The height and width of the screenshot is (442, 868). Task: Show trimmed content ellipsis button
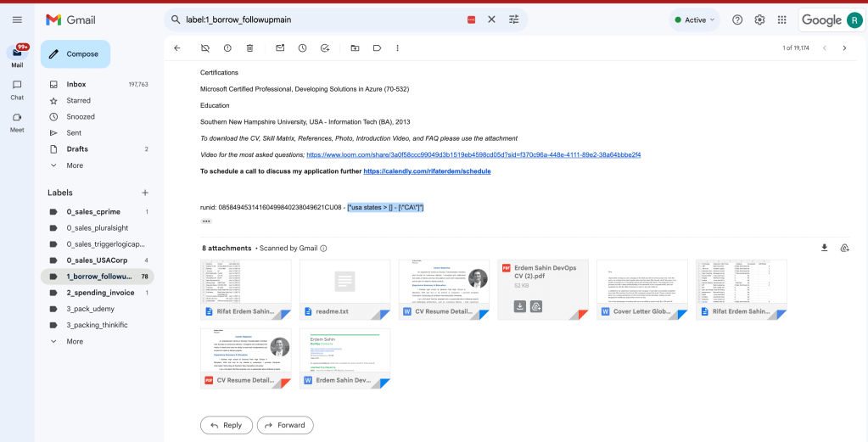[206, 221]
